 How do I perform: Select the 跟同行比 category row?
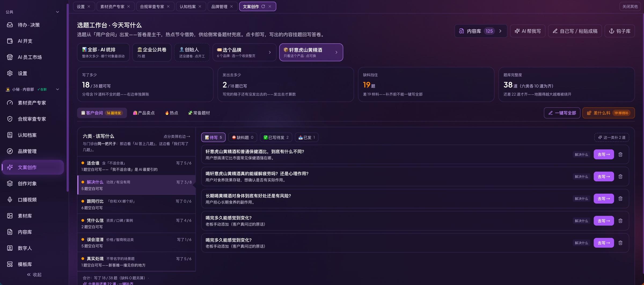[x=136, y=204]
